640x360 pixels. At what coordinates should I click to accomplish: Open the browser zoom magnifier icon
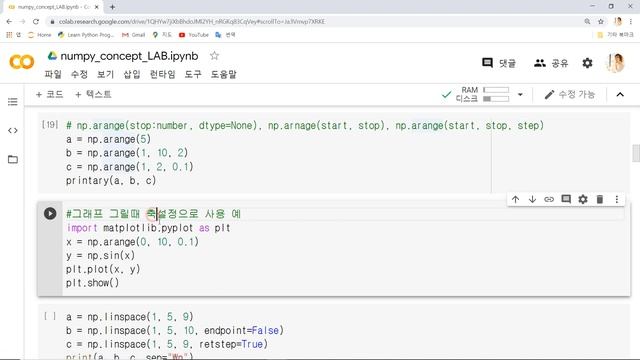tap(587, 22)
